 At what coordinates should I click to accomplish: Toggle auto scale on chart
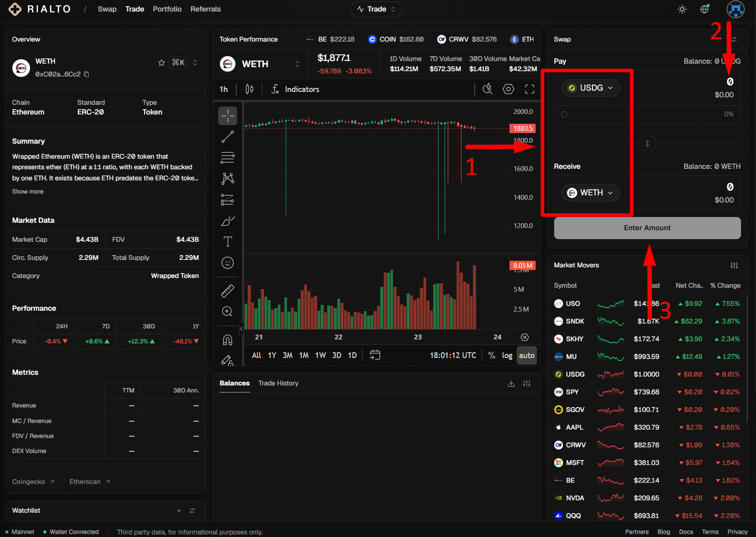(527, 355)
